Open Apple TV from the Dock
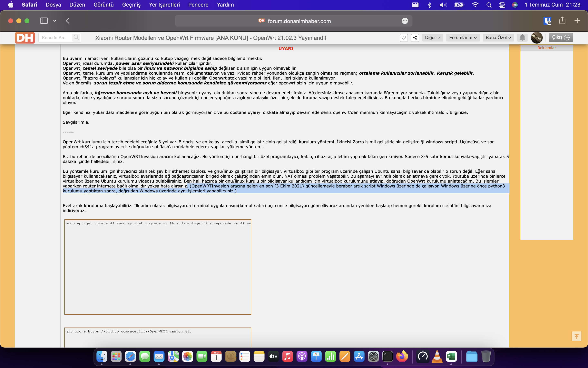Image resolution: width=588 pixels, height=368 pixels. coord(273,357)
